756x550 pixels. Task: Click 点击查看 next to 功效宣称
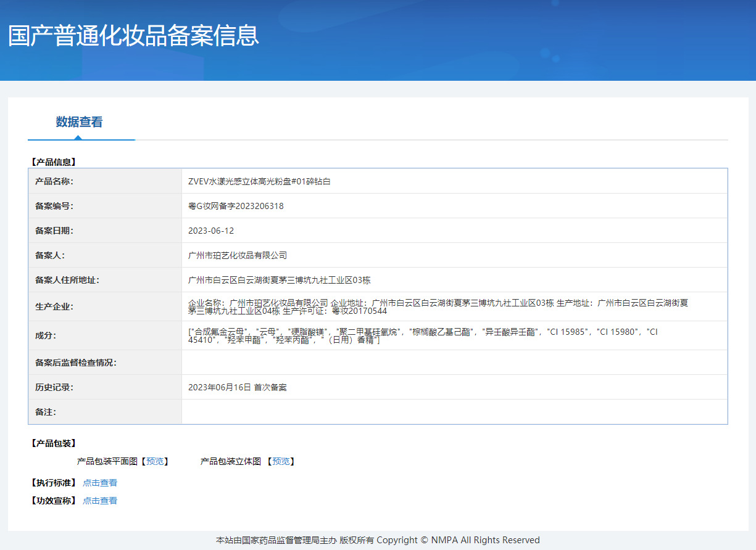point(100,501)
